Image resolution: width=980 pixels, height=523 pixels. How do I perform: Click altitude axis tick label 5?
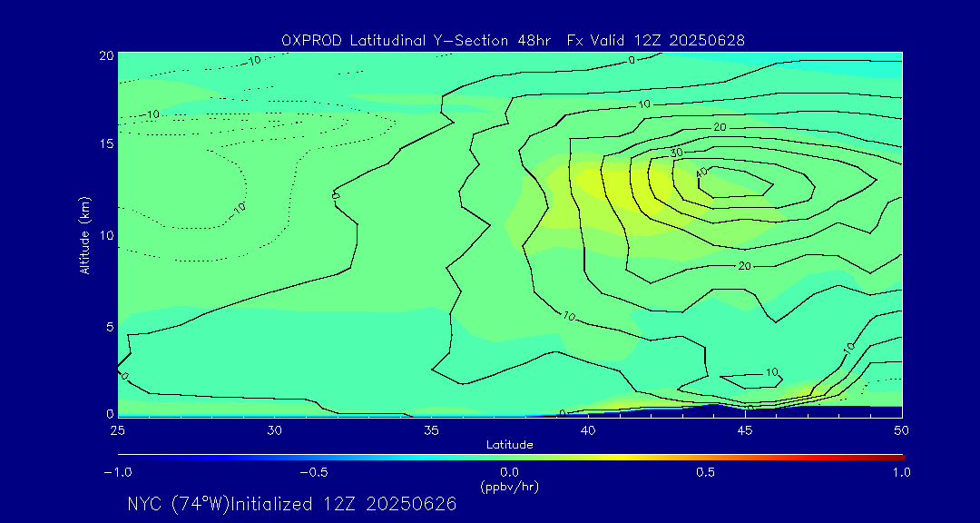(x=110, y=327)
